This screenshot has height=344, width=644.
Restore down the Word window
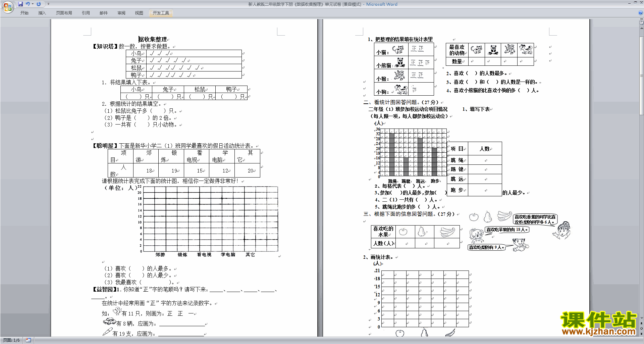tap(635, 3)
